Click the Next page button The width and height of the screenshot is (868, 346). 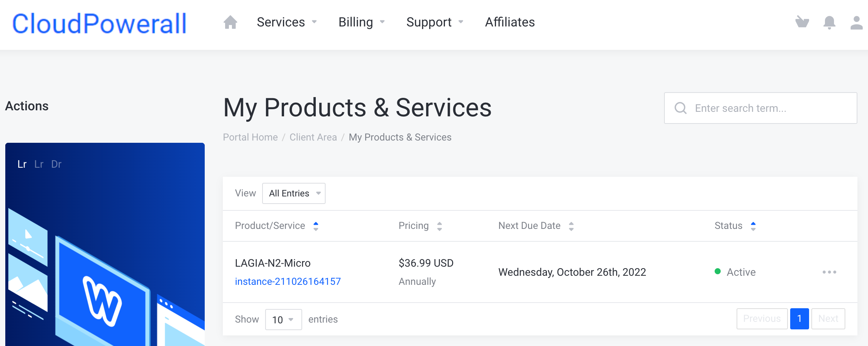(x=828, y=319)
